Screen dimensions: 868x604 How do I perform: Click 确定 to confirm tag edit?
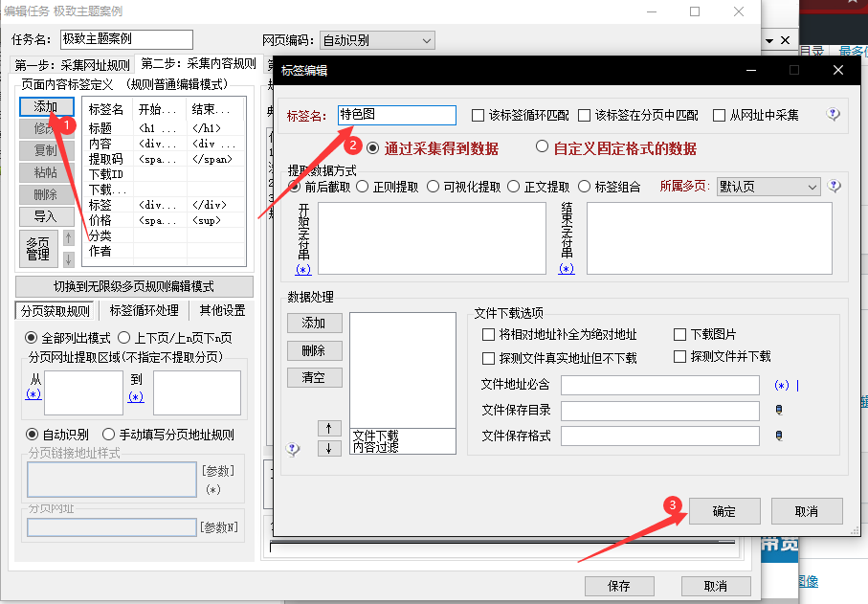click(724, 511)
